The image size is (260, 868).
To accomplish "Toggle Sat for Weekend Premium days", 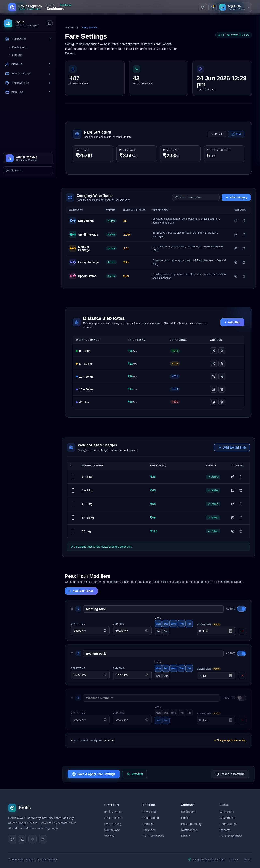I will click(x=158, y=720).
